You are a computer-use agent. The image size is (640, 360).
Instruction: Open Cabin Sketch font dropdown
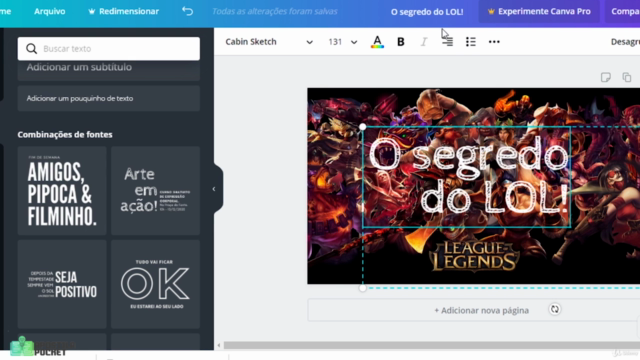[269, 42]
